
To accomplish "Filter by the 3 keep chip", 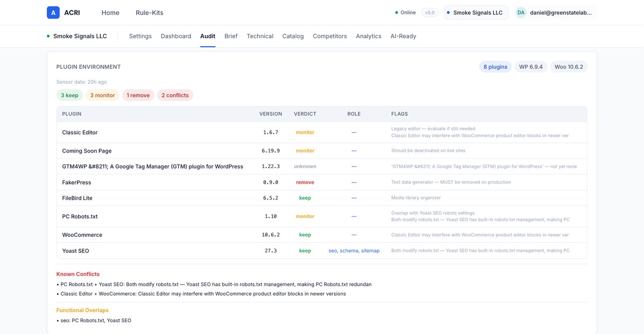I will [x=70, y=95].
